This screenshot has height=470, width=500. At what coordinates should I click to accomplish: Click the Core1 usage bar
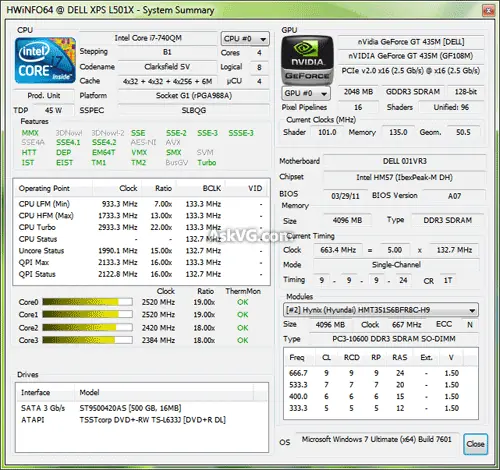coord(87,314)
